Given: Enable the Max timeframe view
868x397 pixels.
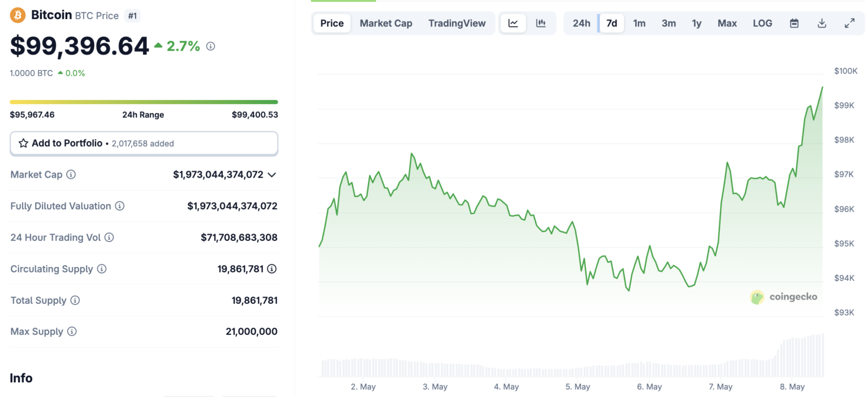Looking at the screenshot, I should click(727, 23).
